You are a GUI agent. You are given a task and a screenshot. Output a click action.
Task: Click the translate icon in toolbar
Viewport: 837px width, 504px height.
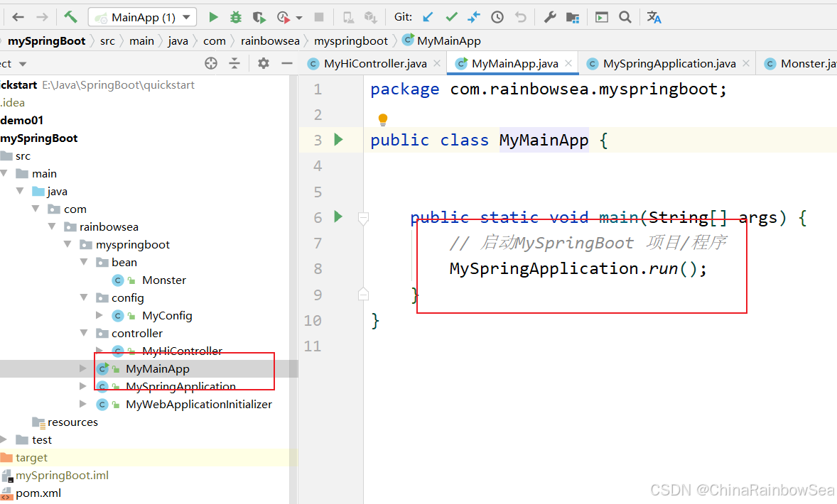(654, 17)
